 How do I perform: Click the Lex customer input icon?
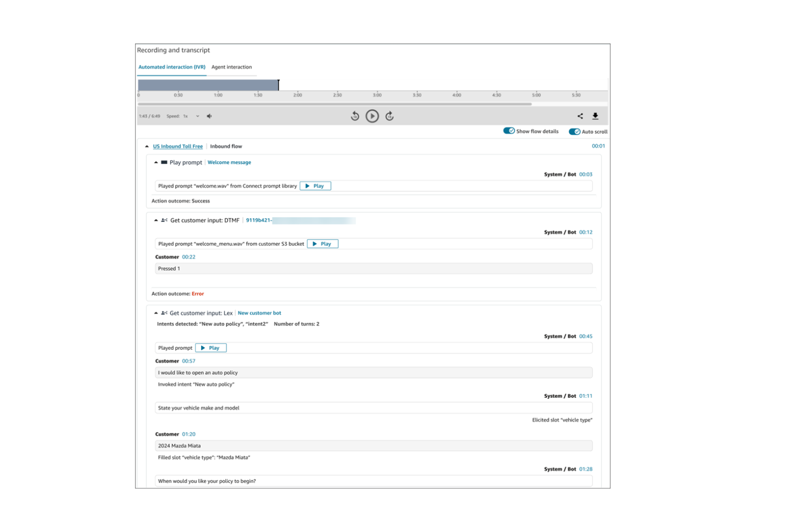pyautogui.click(x=164, y=313)
